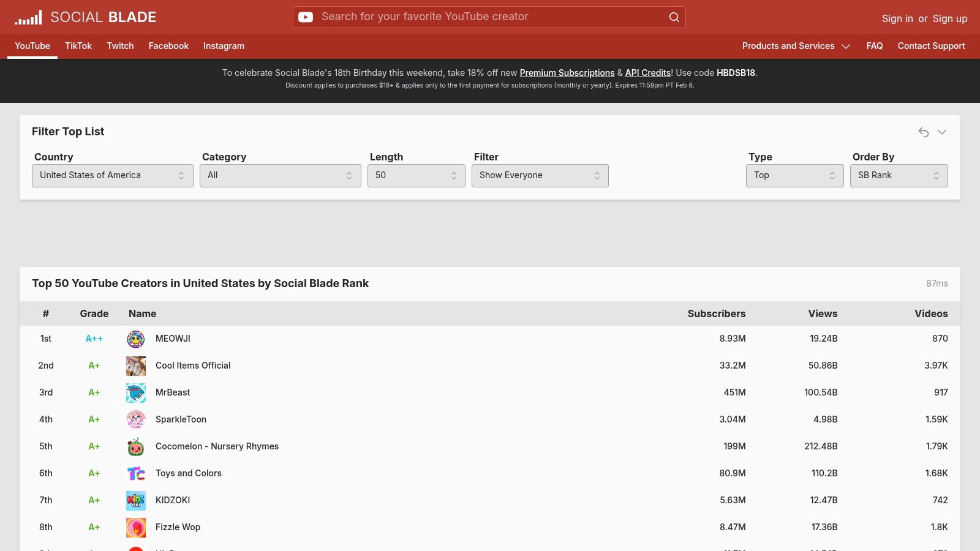Click the Grade column header

pyautogui.click(x=94, y=313)
